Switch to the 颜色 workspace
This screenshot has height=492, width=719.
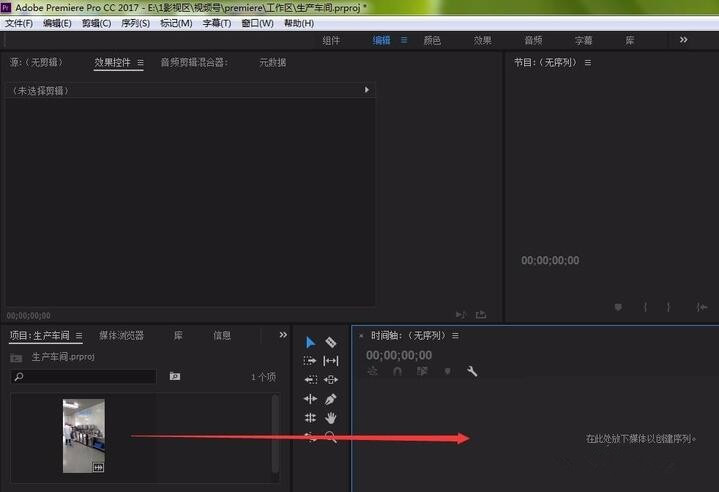point(432,41)
